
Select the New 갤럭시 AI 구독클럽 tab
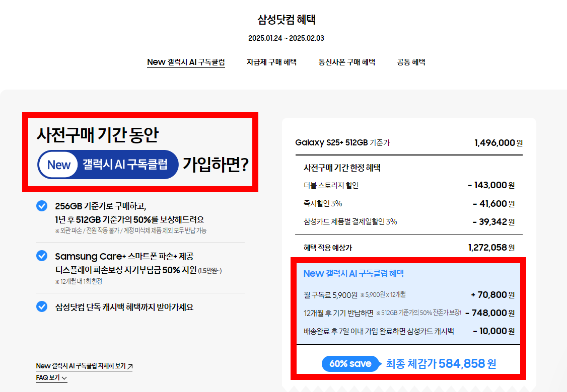186,62
